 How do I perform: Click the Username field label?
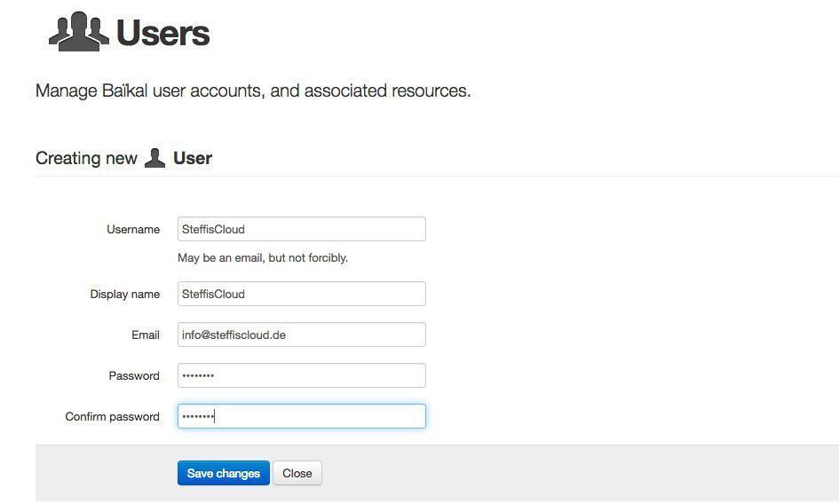tap(133, 229)
